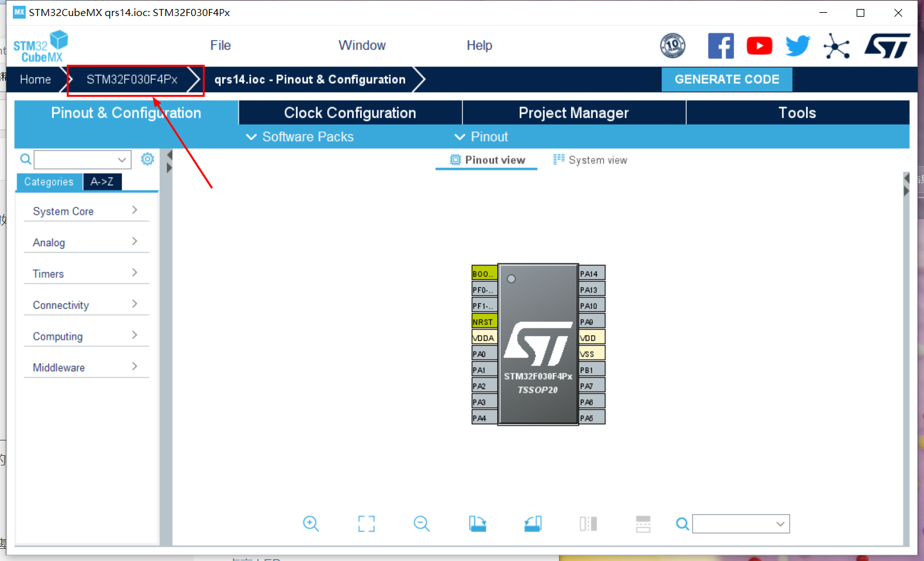Image resolution: width=924 pixels, height=561 pixels.
Task: Rotate the chip view counter-clockwise
Action: 533,524
